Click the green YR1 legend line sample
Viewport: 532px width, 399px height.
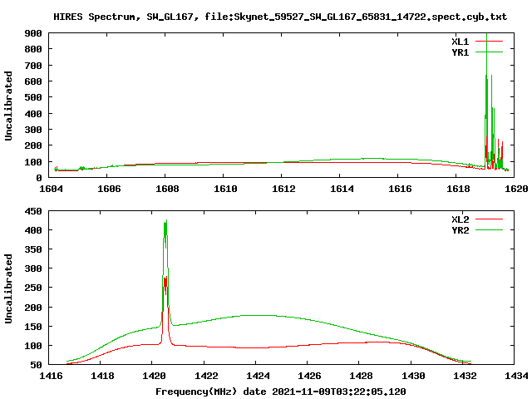pyautogui.click(x=489, y=52)
